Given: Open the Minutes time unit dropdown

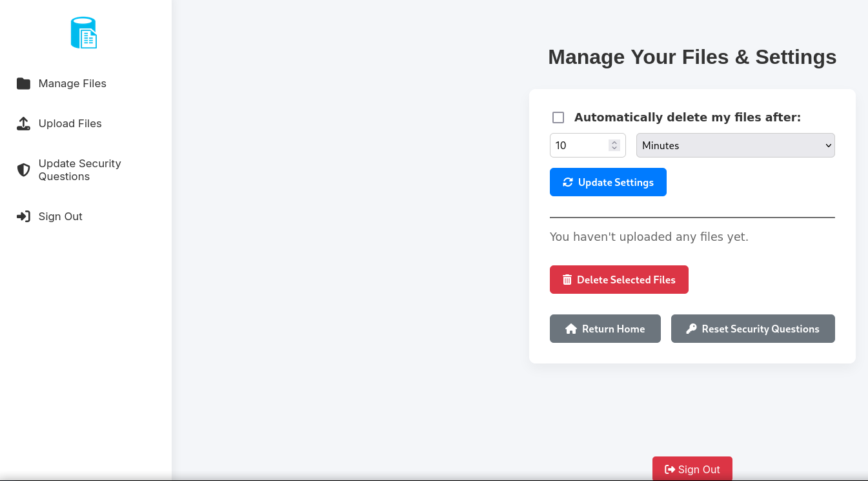Looking at the screenshot, I should [735, 145].
